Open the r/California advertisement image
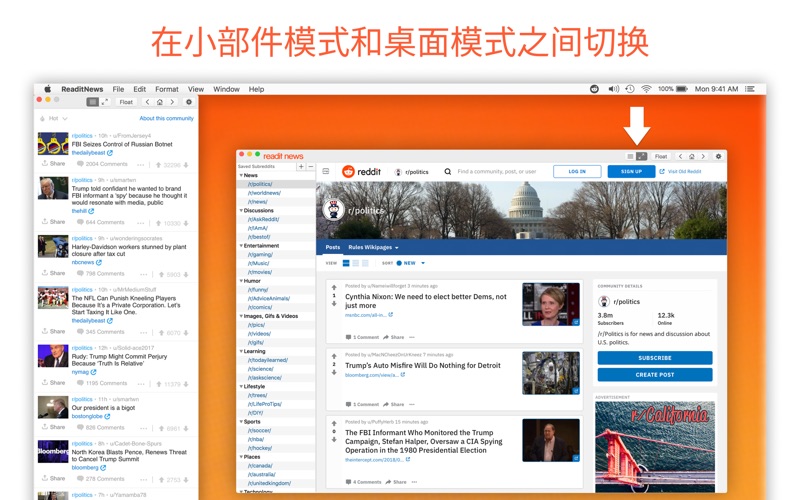The height and width of the screenshot is (500, 800). pos(655,446)
